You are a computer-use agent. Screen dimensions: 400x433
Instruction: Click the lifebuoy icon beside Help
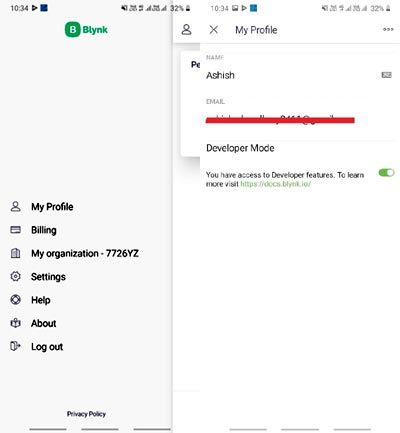point(15,300)
